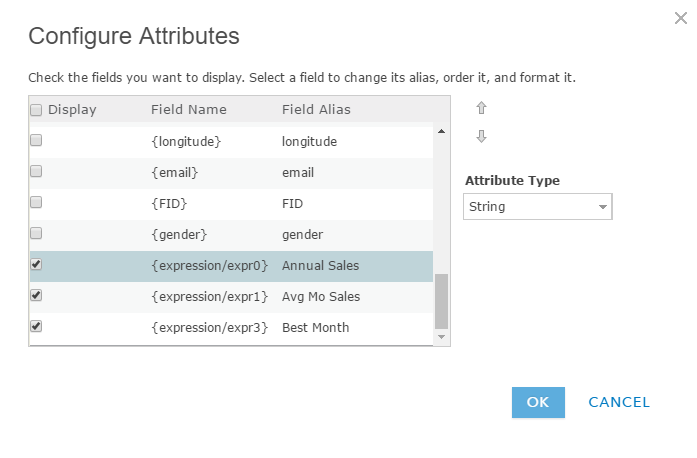Toggle the Display all header checkbox
This screenshot has width=697, height=458.
coord(36,110)
